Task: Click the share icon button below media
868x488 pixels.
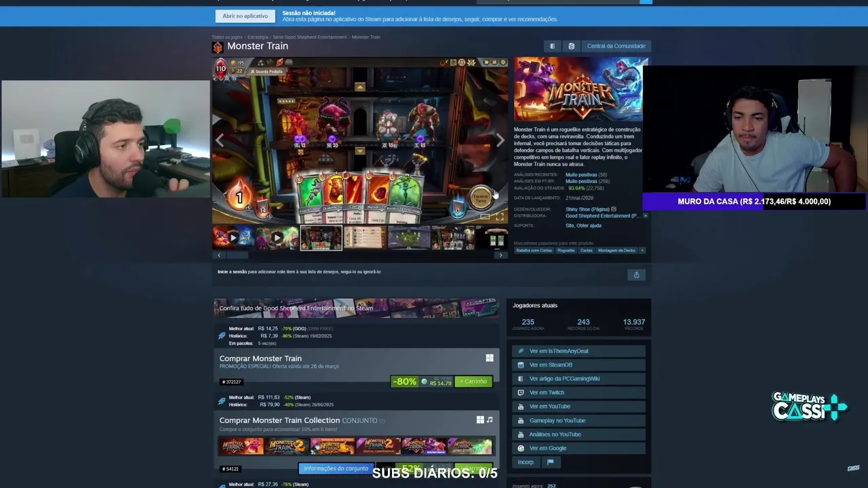Action: [x=636, y=274]
